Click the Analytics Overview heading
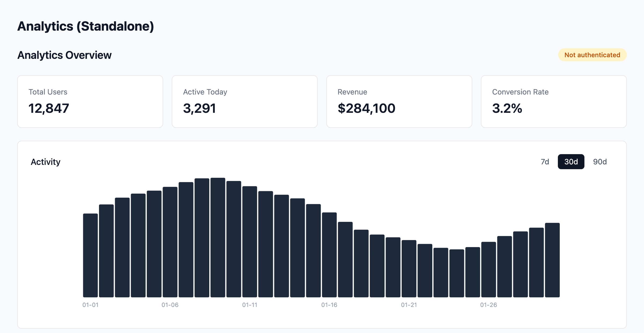 point(64,55)
